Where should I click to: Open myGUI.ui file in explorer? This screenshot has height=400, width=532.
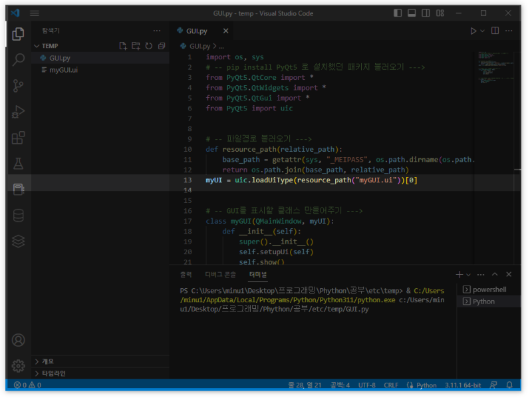click(x=64, y=70)
